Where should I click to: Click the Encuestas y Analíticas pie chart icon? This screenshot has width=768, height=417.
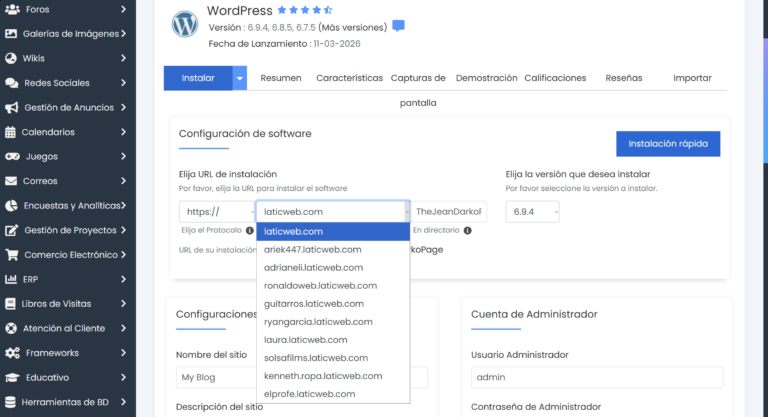pyautogui.click(x=11, y=206)
